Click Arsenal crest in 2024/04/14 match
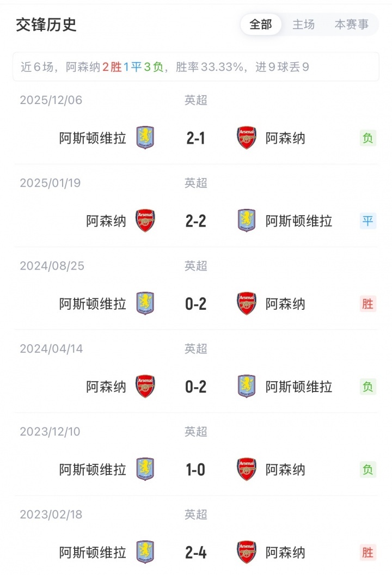392x575 pixels. [145, 387]
